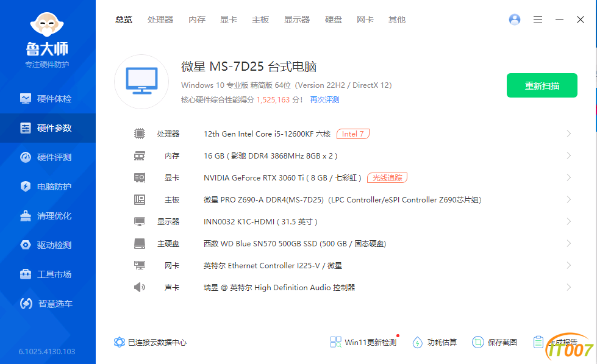Expand the 处理器 row chevron
The height and width of the screenshot is (364, 597).
(569, 134)
